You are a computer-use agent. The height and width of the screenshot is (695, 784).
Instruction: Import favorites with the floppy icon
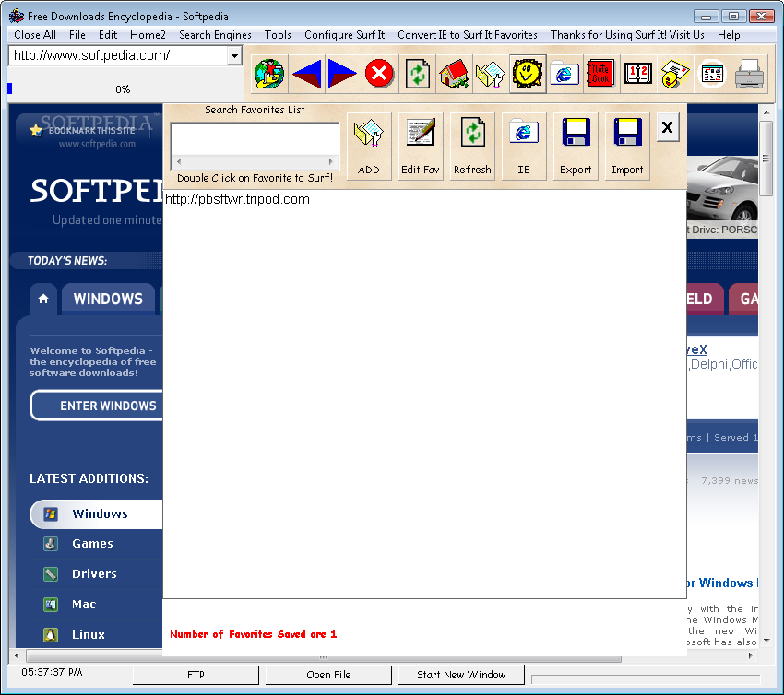click(x=627, y=146)
